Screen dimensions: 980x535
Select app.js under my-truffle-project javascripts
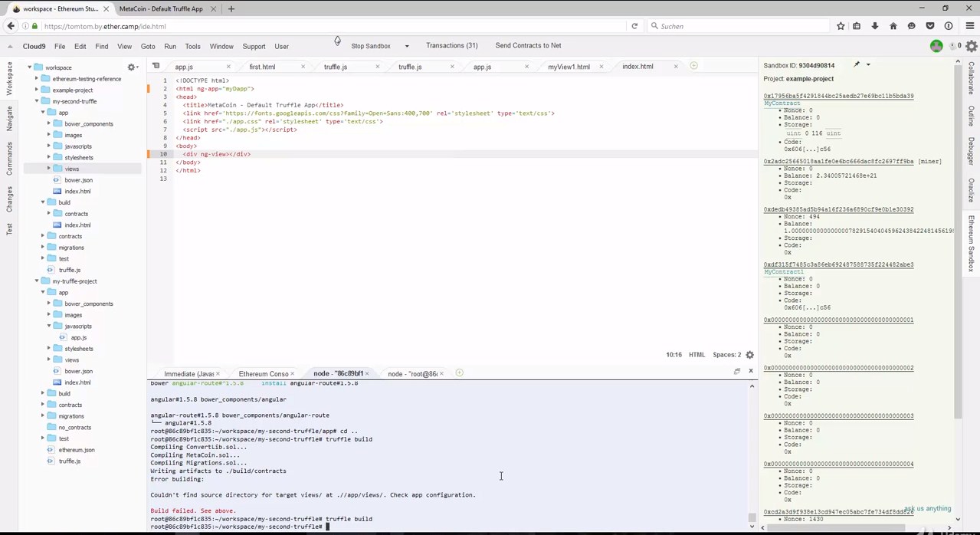coord(79,337)
